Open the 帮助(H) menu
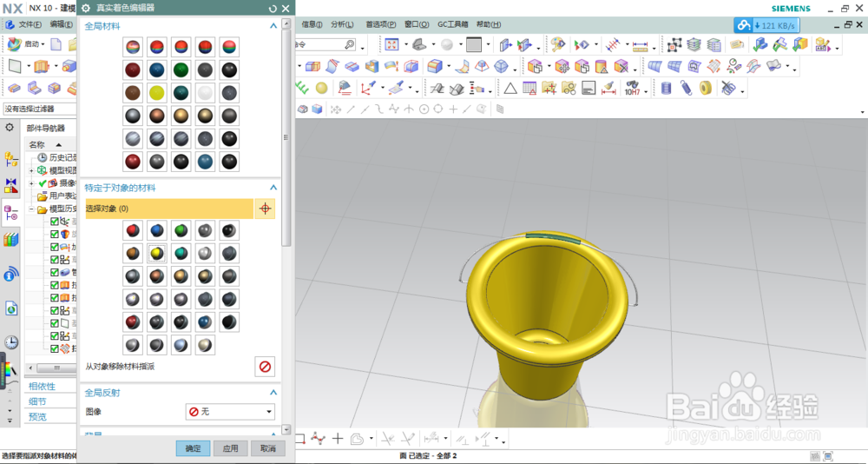This screenshot has height=464, width=868. pyautogui.click(x=489, y=24)
